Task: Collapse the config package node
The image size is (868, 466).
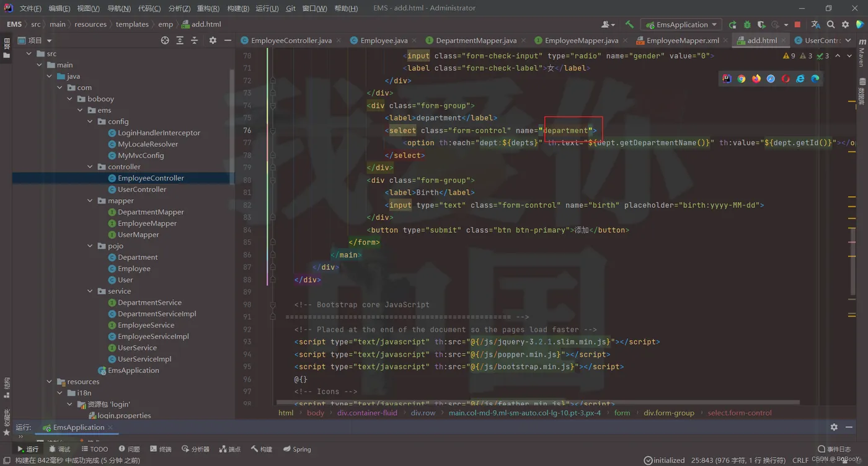Action: click(91, 122)
